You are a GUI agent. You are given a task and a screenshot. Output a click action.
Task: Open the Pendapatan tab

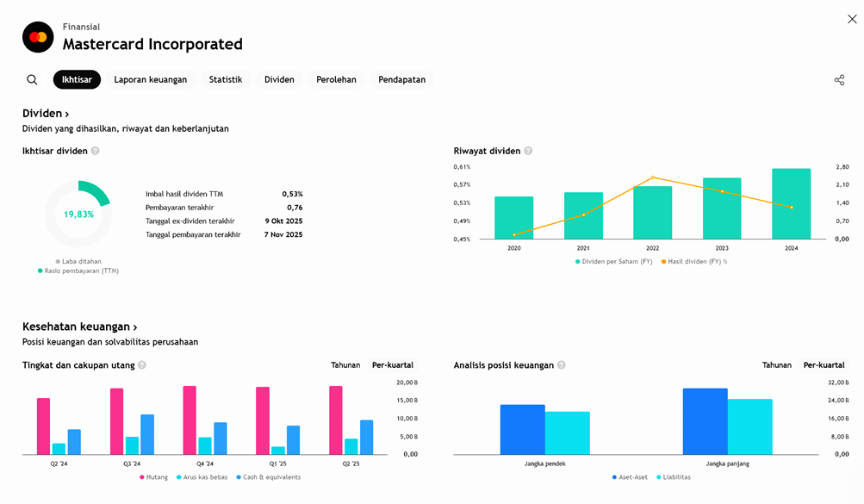[401, 80]
